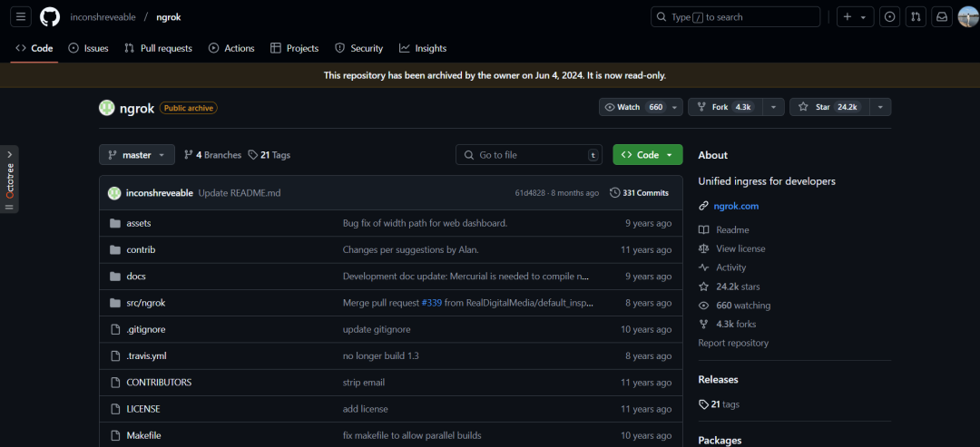This screenshot has height=447, width=980.
Task: Expand the Octotree side panel
Action: click(x=9, y=180)
